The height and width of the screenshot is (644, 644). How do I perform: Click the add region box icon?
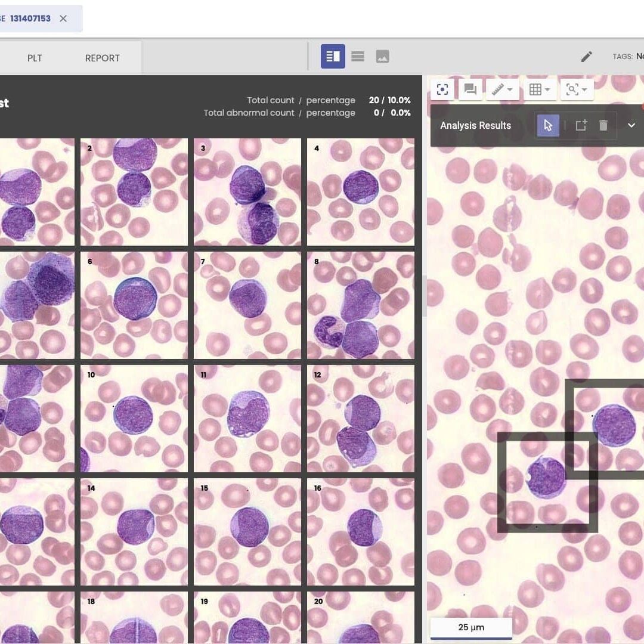click(581, 125)
